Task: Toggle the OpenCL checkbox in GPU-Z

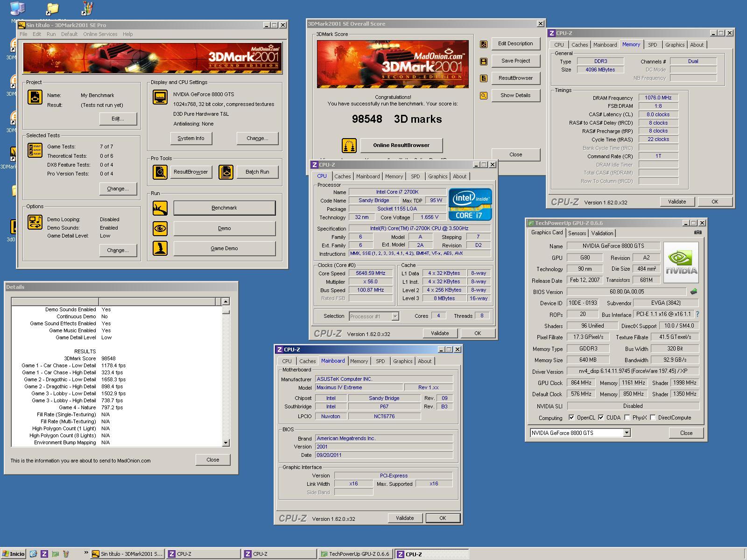Action: click(571, 418)
